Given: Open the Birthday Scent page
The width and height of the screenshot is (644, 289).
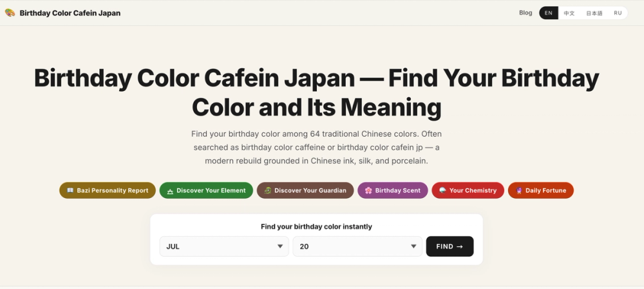Looking at the screenshot, I should click(393, 190).
